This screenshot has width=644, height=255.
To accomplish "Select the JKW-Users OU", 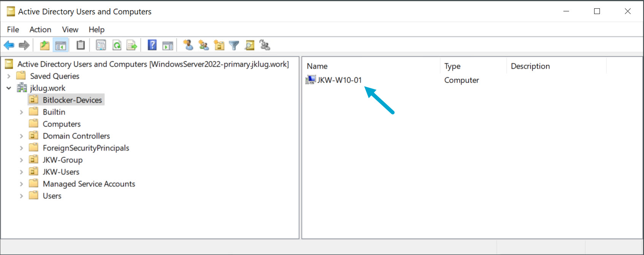I will [61, 172].
